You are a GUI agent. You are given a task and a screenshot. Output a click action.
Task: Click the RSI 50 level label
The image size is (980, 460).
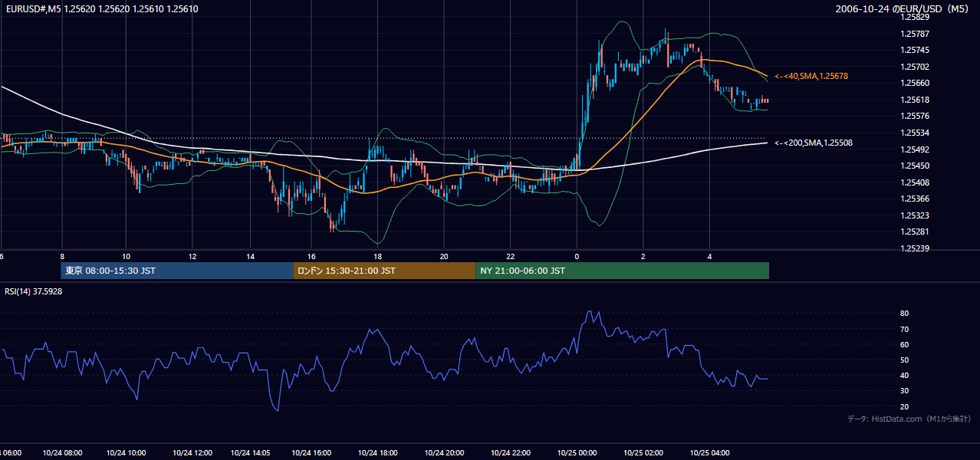coord(904,360)
